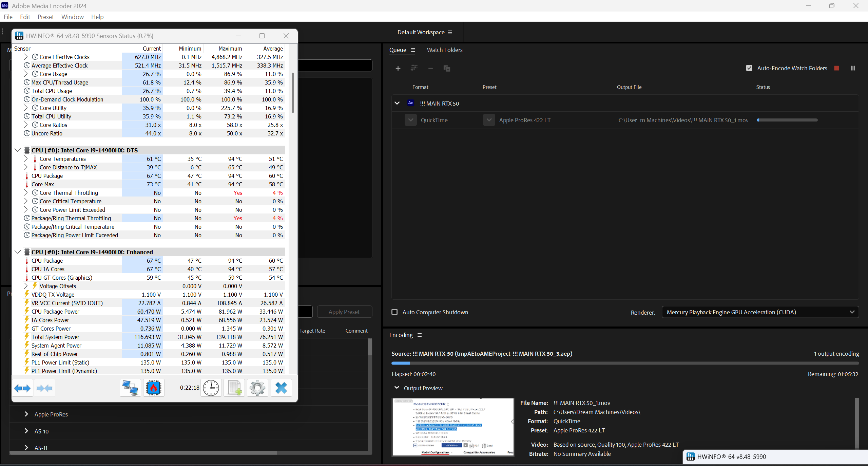Click the HWiNFO window title bar icon

pyautogui.click(x=19, y=36)
